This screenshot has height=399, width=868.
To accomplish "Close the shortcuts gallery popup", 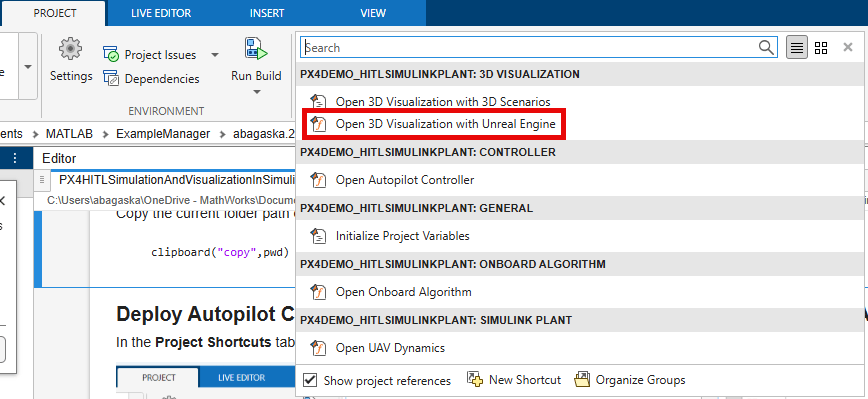I will [848, 48].
